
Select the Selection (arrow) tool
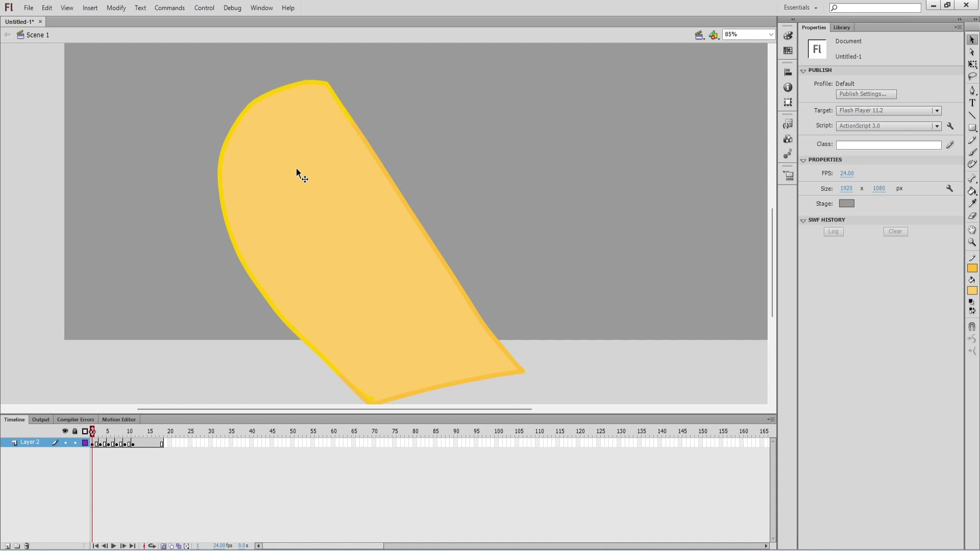pyautogui.click(x=972, y=40)
